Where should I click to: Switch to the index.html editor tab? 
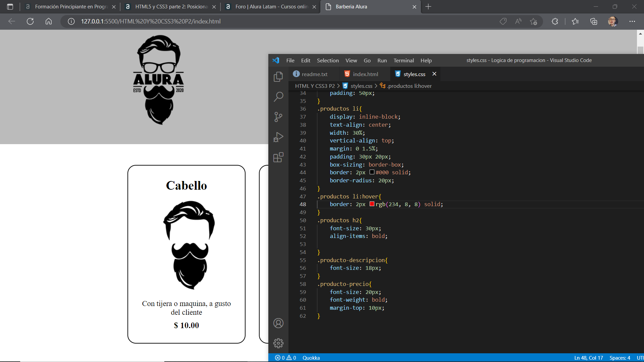[365, 74]
